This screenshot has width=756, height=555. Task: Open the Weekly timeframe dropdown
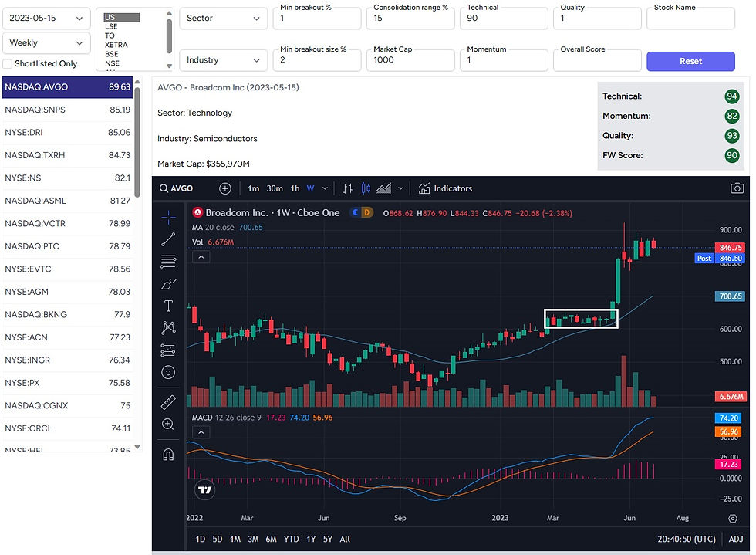point(46,43)
